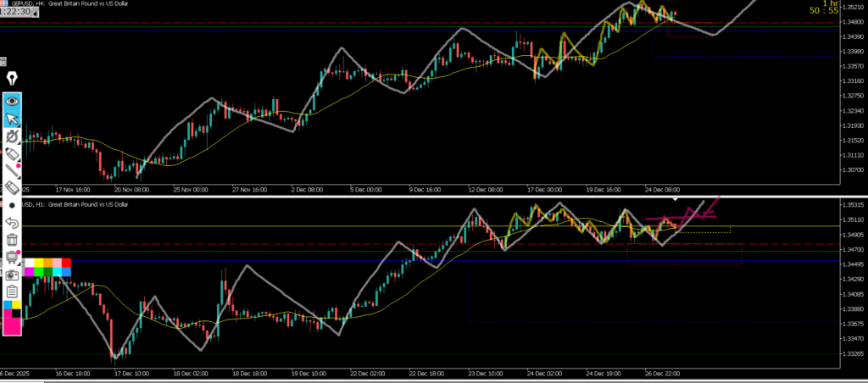Pick the red color swatch
This screenshot has width=868, height=383.
66,263
